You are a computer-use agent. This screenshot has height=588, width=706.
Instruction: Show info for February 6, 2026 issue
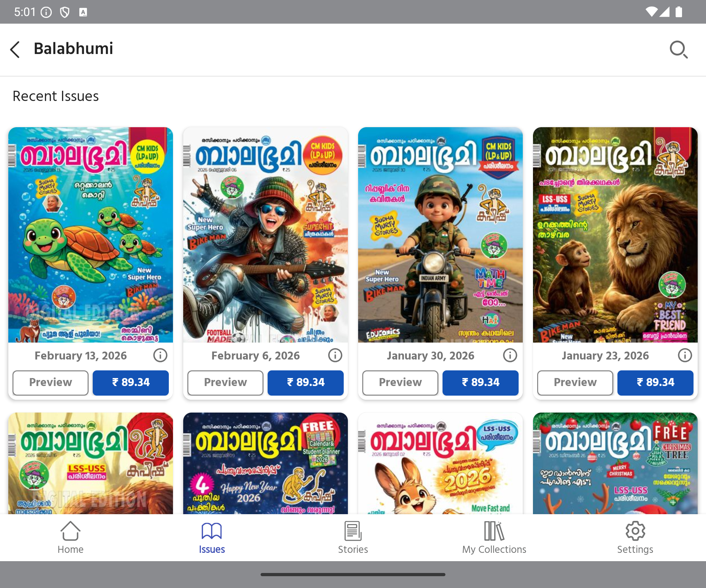(x=335, y=355)
